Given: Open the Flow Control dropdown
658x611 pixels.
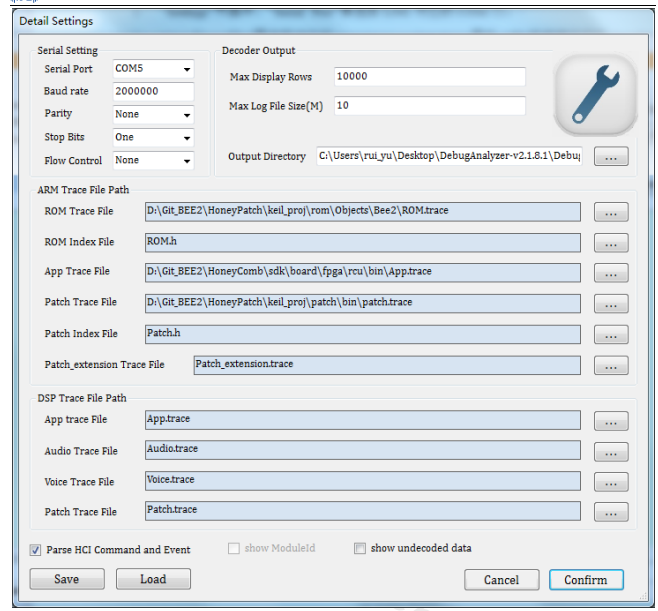Looking at the screenshot, I should pyautogui.click(x=153, y=160).
